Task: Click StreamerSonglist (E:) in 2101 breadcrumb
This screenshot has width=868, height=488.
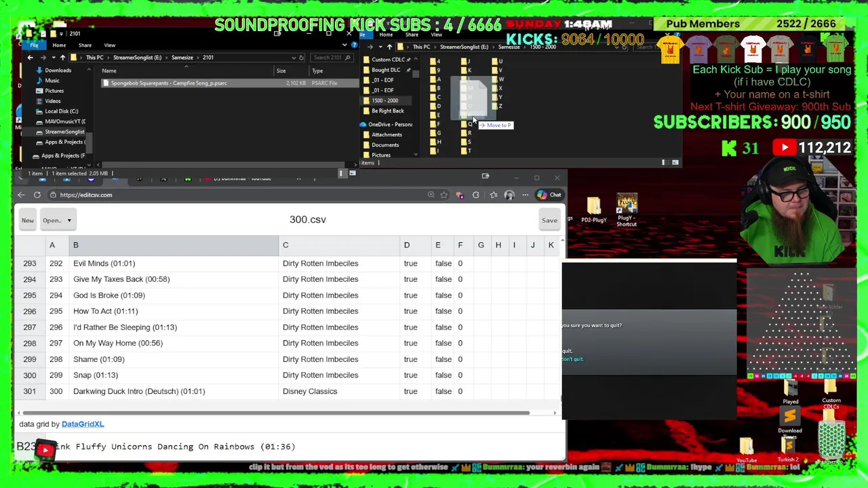Action: [x=137, y=58]
